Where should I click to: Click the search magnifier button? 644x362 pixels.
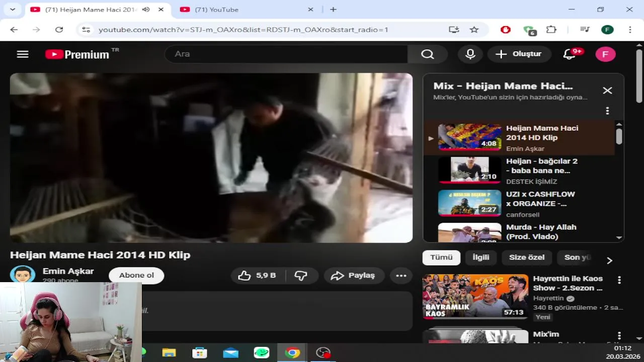point(427,54)
